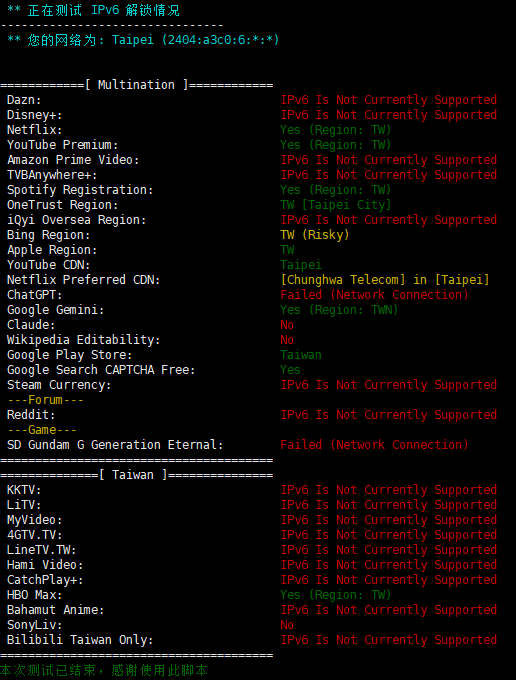Click the '[Chunghwa Telecom] in [Taipei]' text
Viewport: 516px width, 680px height.
[385, 280]
